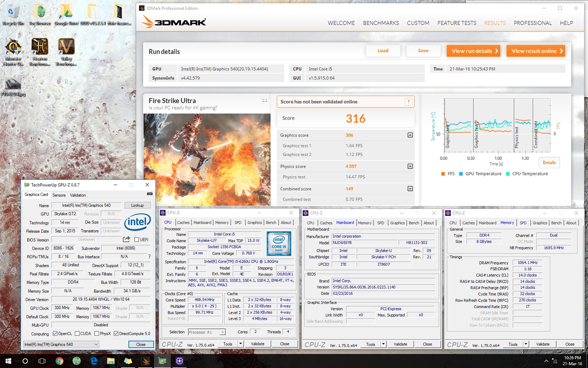Click Validate in CPU-Z Mainboard window

tap(400, 344)
